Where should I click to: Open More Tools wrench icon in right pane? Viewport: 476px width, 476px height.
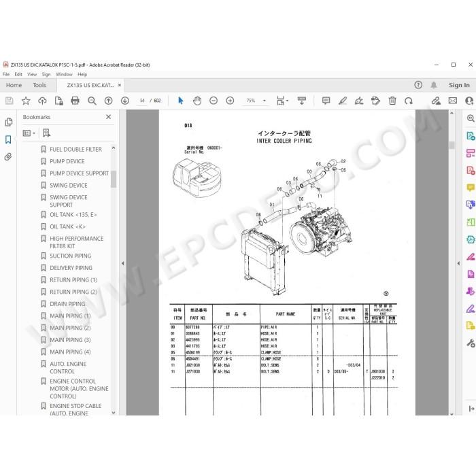click(x=471, y=343)
